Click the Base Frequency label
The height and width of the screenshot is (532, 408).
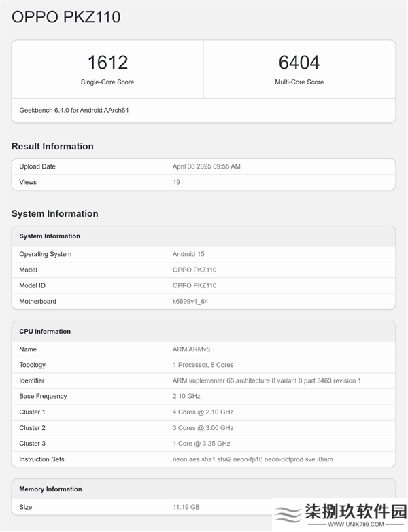(x=43, y=396)
